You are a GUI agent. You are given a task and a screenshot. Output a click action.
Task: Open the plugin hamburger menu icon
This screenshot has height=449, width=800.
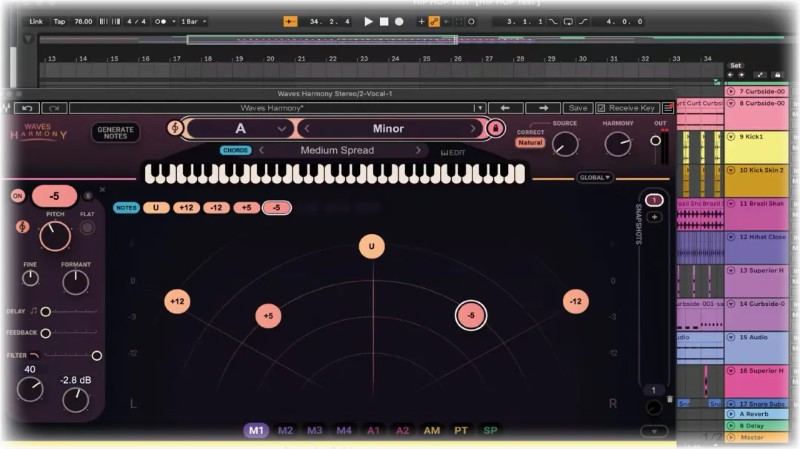pyautogui.click(x=667, y=108)
